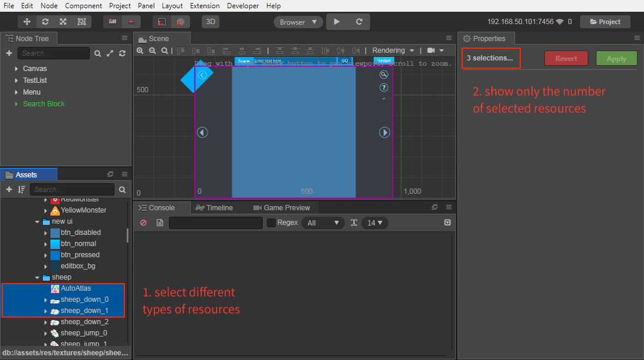Open the Browser preview platform dropdown
The width and height of the screenshot is (644, 360).
point(299,22)
